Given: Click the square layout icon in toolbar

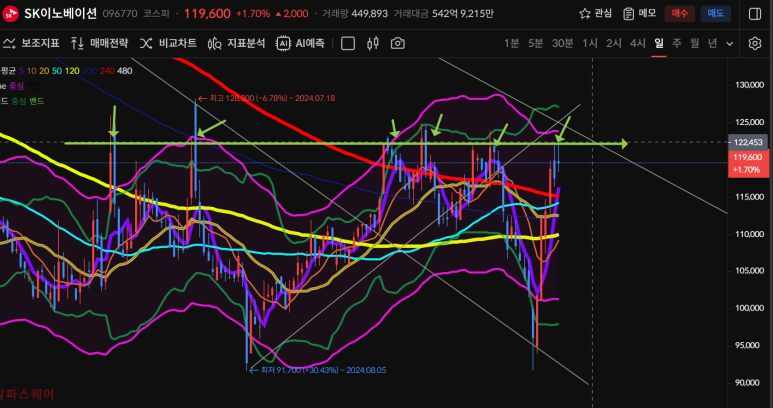Looking at the screenshot, I should [x=348, y=43].
